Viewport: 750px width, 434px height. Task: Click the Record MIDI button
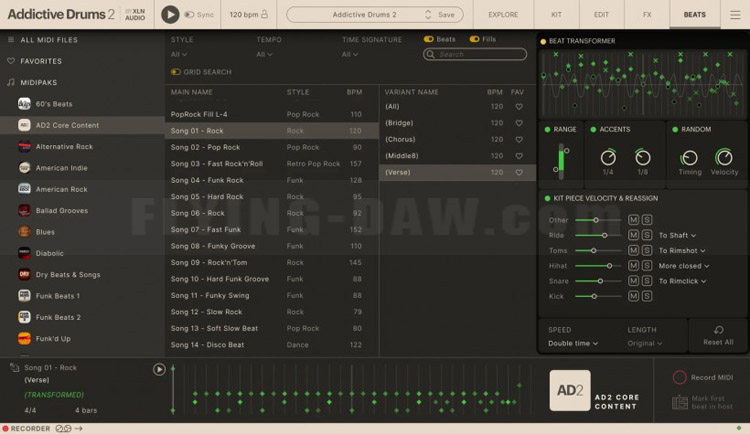[x=703, y=378]
